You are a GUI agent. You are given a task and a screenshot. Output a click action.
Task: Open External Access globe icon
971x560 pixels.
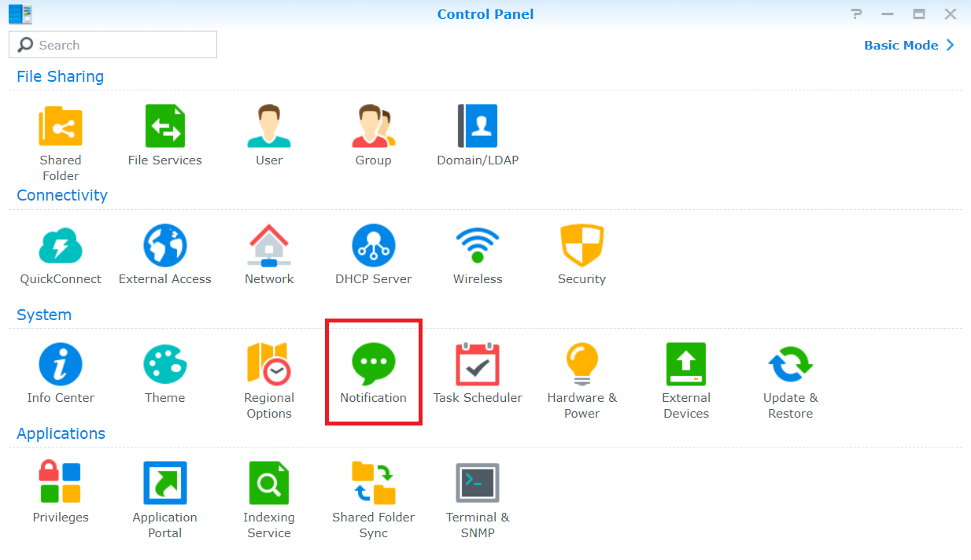click(165, 245)
